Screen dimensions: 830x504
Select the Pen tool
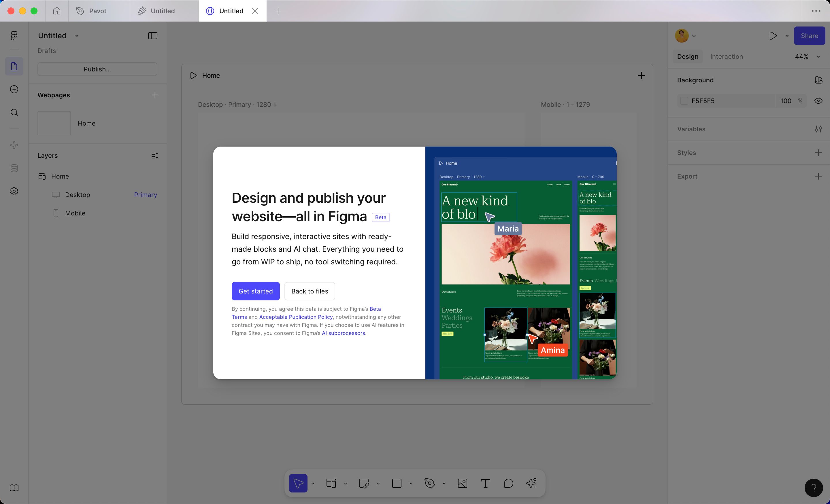(429, 484)
